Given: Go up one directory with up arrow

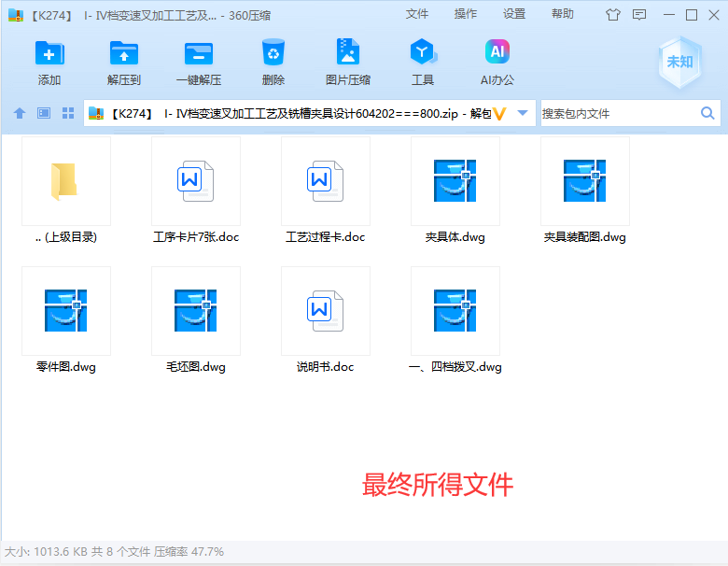Looking at the screenshot, I should tap(20, 113).
